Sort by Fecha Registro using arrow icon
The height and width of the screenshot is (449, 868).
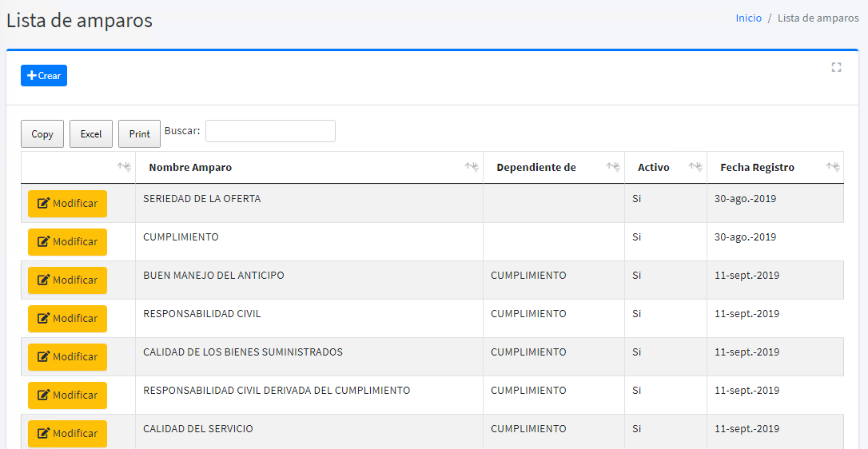[x=833, y=167]
